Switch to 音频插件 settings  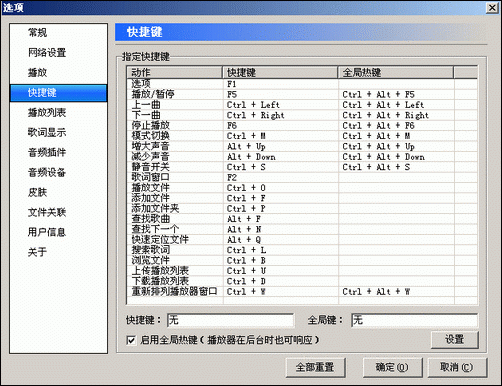click(x=47, y=153)
